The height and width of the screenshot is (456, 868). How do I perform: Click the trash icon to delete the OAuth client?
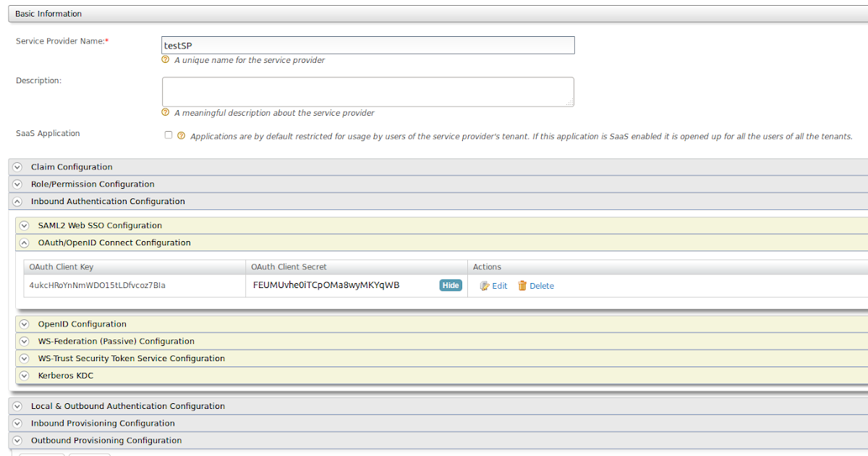(522, 285)
